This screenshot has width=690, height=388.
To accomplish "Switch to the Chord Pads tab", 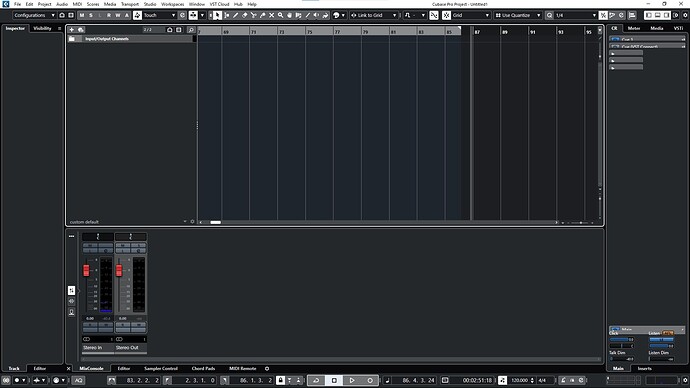I will pos(203,369).
